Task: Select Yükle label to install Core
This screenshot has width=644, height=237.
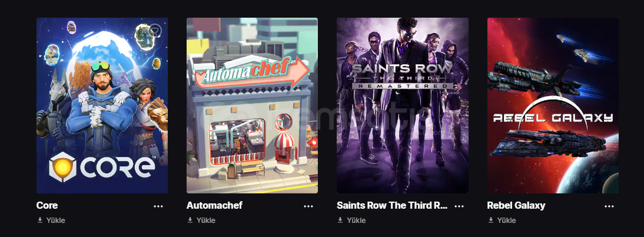Action: coord(55,220)
